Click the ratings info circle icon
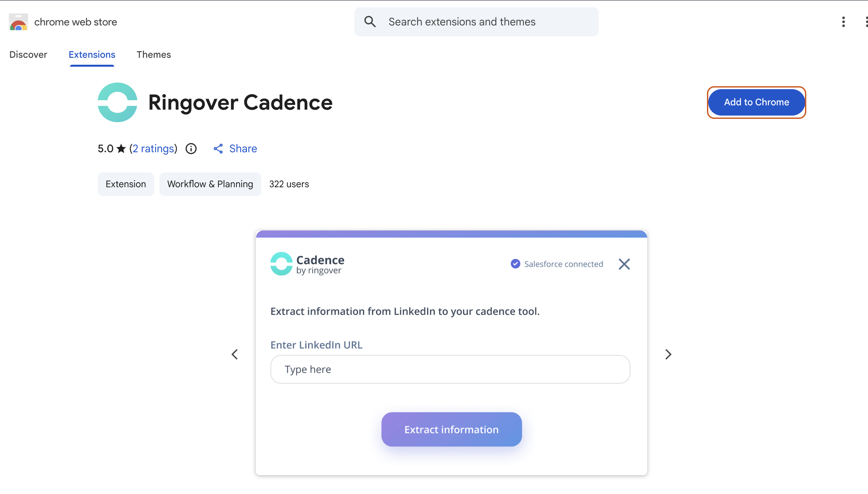The image size is (868, 494). pos(191,149)
